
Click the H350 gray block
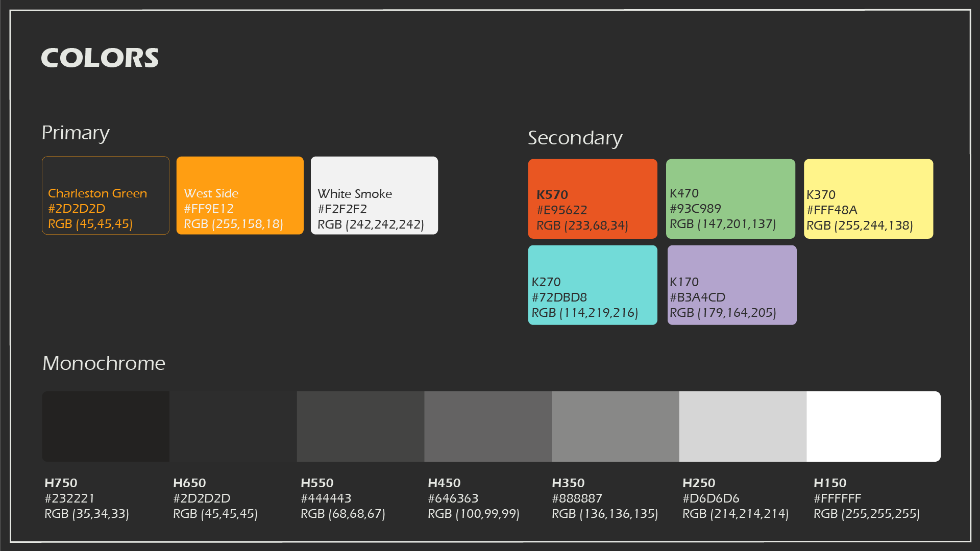coord(615,426)
